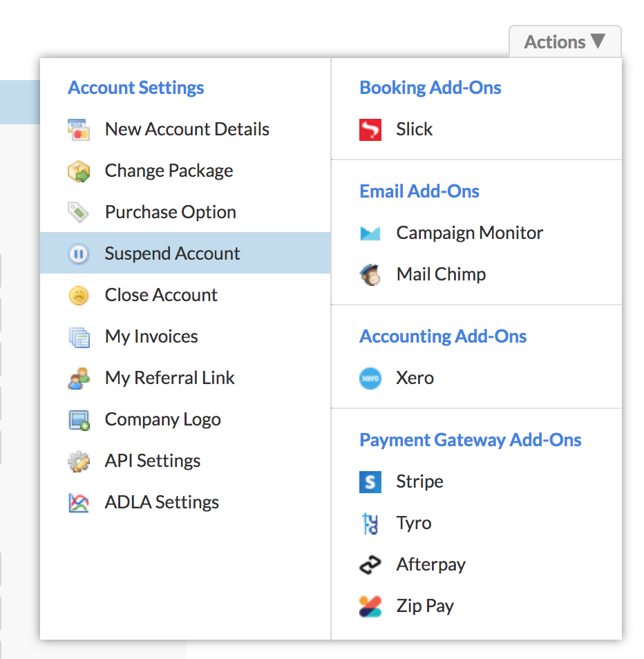
Task: Select the highlighted Suspend Account entry
Action: click(185, 254)
